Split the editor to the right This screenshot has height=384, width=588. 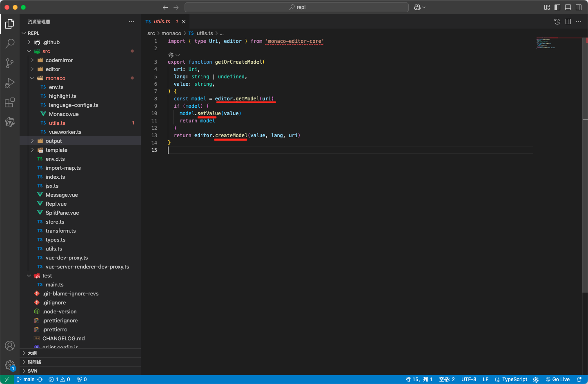[x=568, y=22]
